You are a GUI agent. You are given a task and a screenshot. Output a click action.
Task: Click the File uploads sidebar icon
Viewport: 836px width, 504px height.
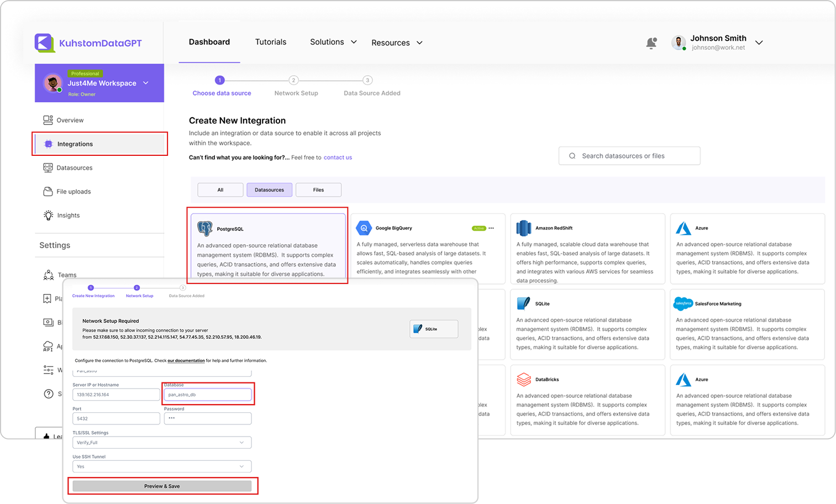point(48,191)
